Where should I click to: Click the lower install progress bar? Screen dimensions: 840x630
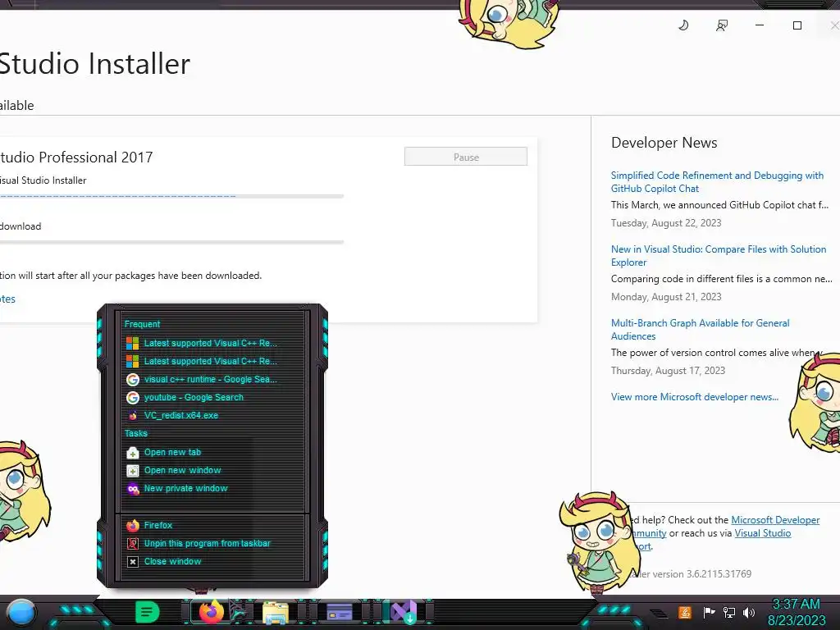(171, 242)
